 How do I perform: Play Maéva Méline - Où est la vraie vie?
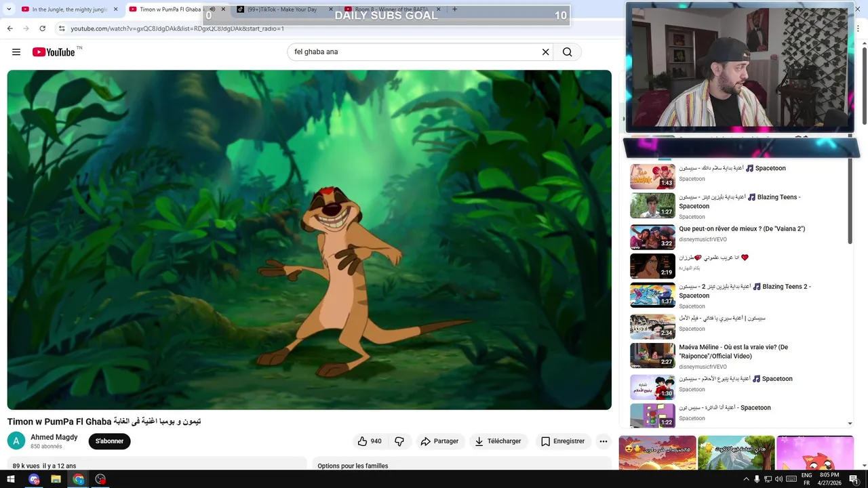click(733, 352)
